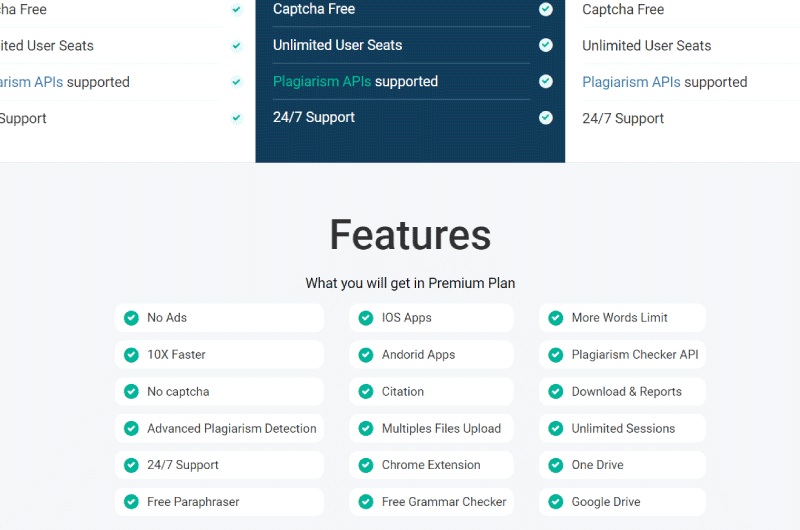Select the Plagiarism Checker API feature item

click(622, 355)
